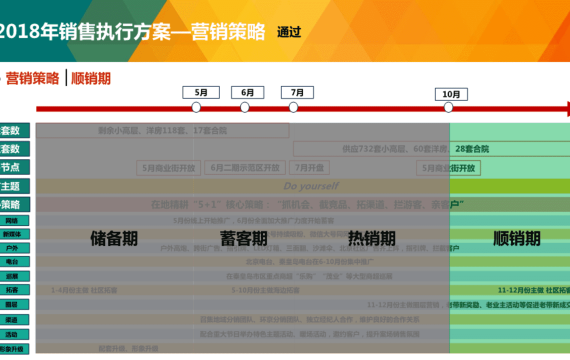Click the 户外 channel row label
570x360 pixels.
(15, 248)
